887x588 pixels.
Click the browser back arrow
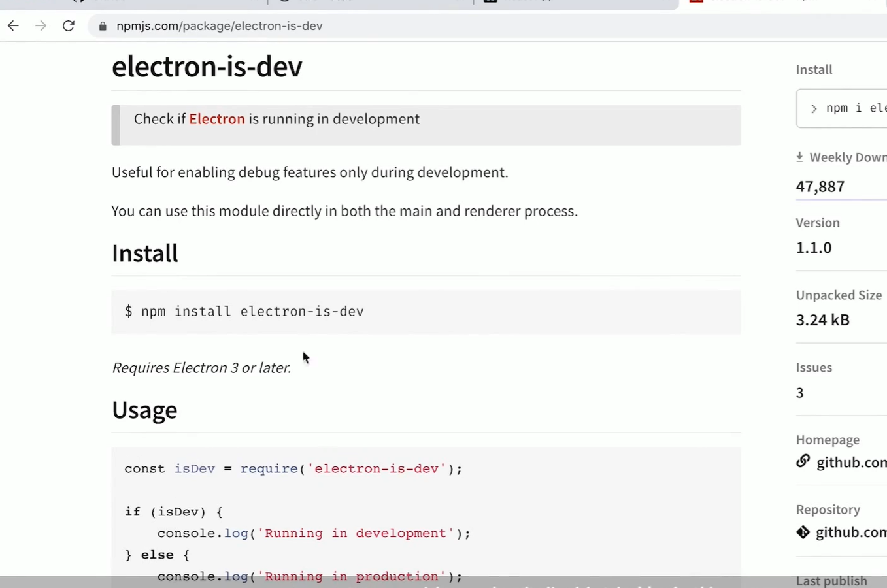[x=13, y=26]
